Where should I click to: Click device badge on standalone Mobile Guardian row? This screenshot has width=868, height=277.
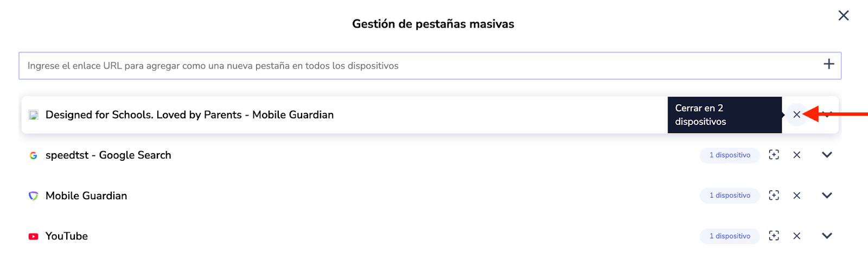click(x=730, y=196)
